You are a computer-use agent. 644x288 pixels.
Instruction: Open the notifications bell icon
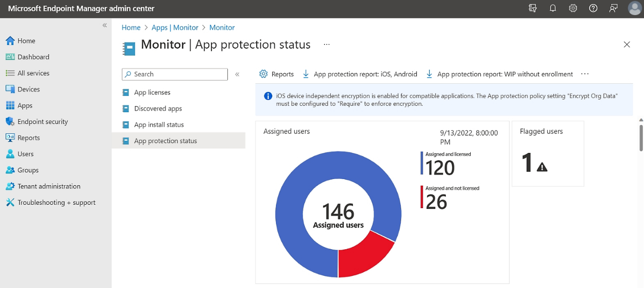pos(553,8)
